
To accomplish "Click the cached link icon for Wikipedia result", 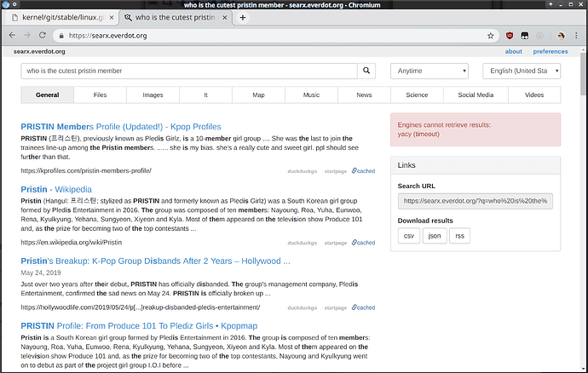I will click(363, 243).
